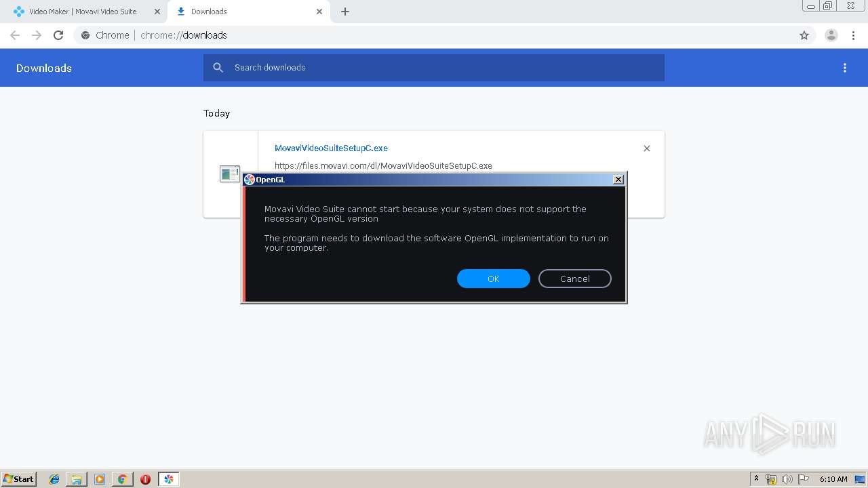
Task: Go forward in browser history
Action: (37, 35)
